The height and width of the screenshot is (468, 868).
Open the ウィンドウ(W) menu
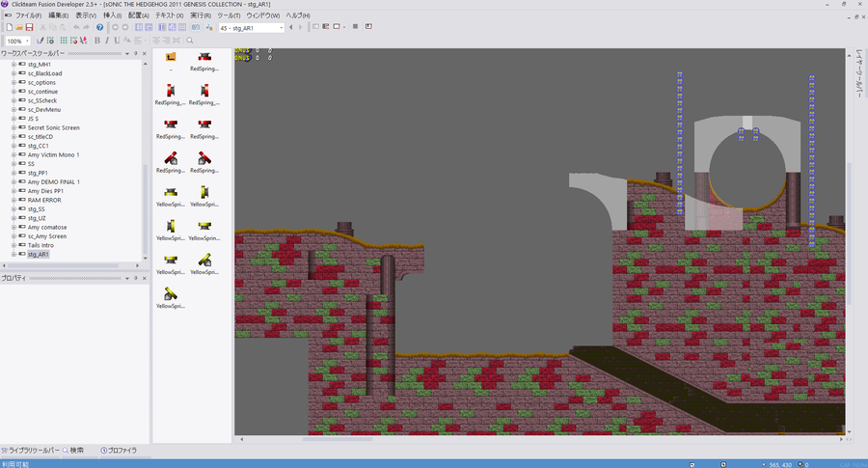click(263, 15)
